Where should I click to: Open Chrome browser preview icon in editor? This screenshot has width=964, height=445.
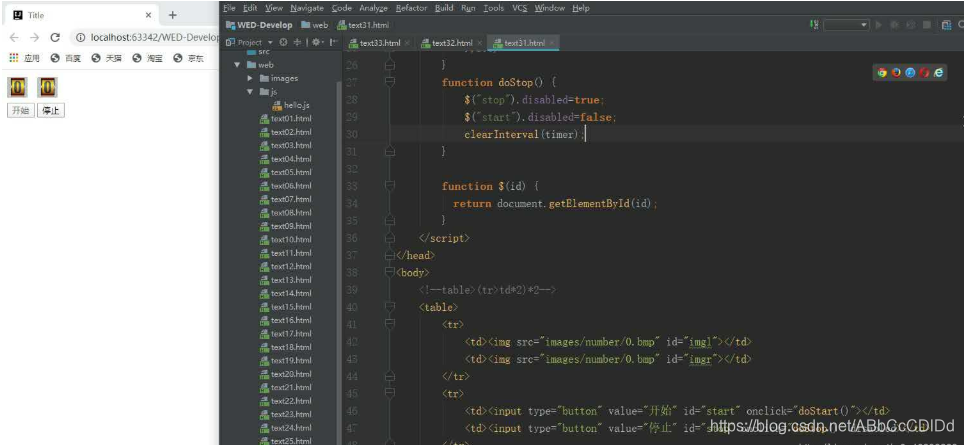pos(882,72)
